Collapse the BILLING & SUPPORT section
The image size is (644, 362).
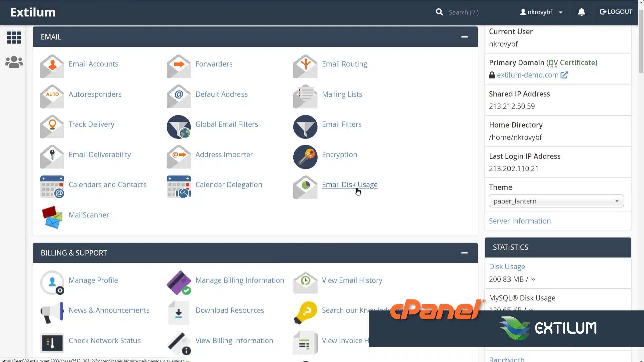(464, 253)
